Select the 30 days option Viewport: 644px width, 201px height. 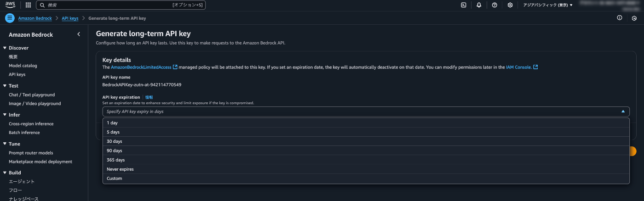pyautogui.click(x=366, y=141)
